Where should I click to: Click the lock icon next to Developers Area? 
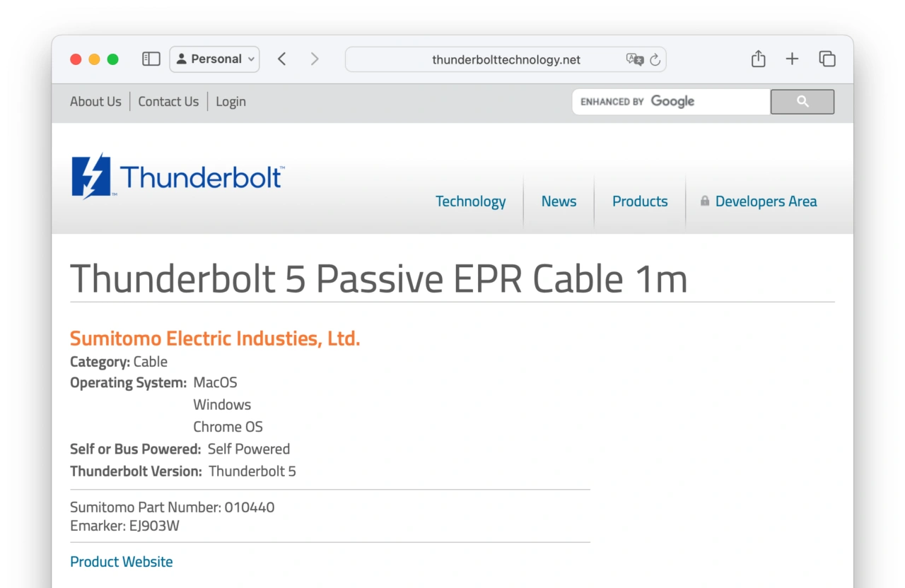pyautogui.click(x=704, y=201)
